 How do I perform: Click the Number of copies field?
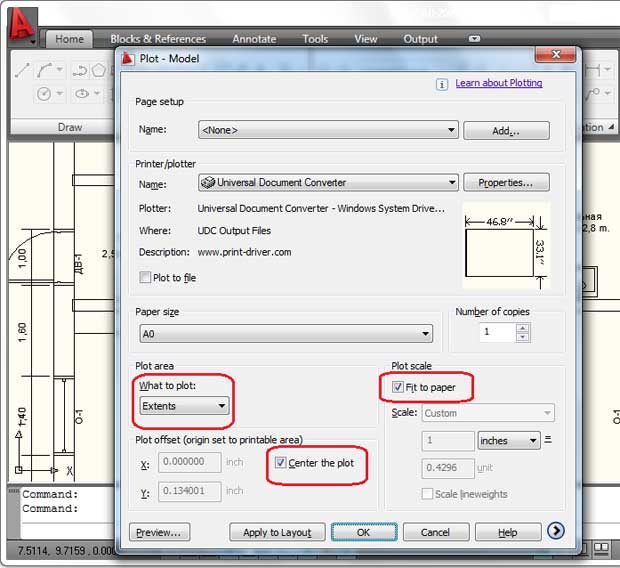coord(498,332)
